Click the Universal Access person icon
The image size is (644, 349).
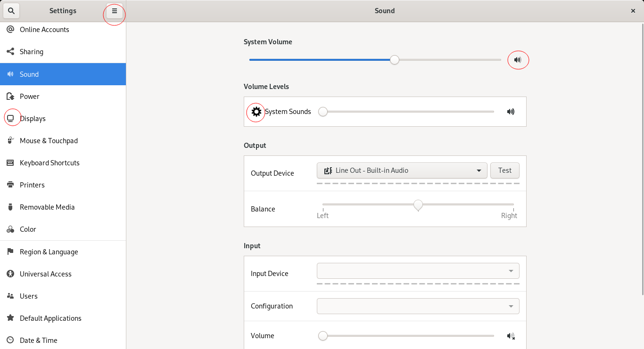[x=10, y=274]
